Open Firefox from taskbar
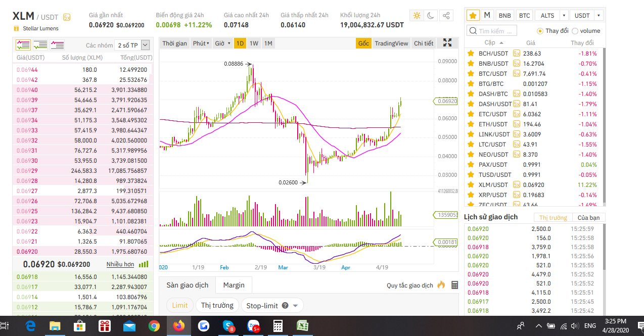The width and height of the screenshot is (644, 336). point(179,326)
